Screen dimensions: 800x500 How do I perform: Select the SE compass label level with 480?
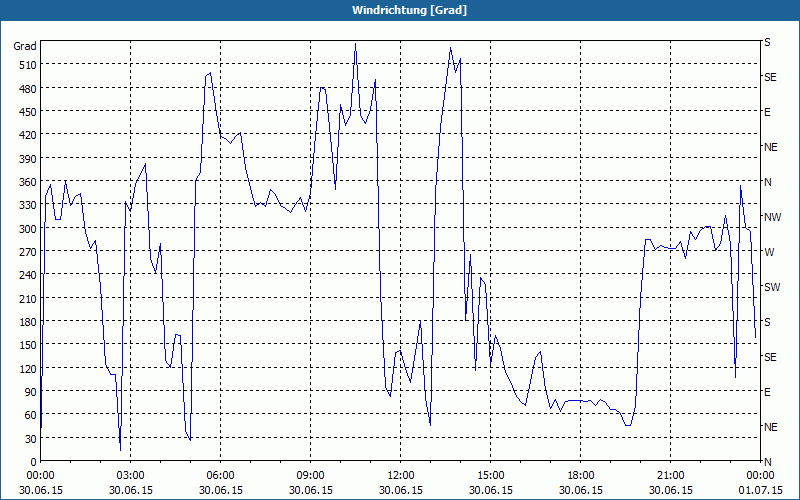770,77
